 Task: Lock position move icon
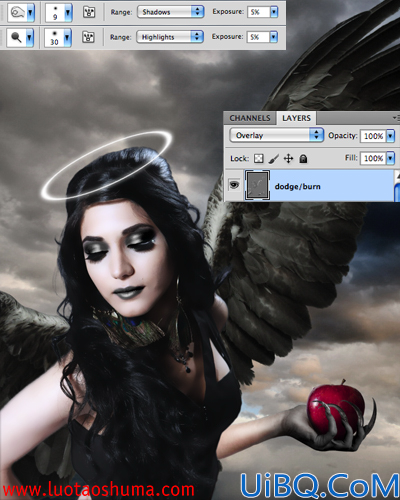click(288, 159)
